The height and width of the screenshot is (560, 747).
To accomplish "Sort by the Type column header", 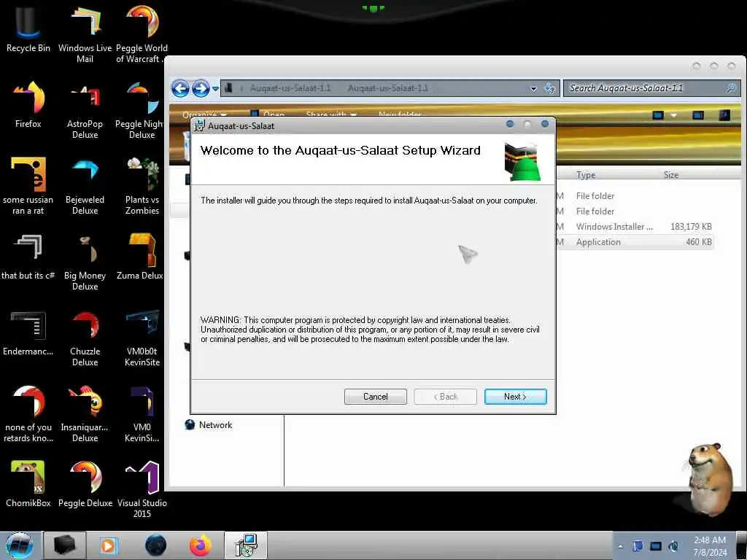I will point(586,175).
